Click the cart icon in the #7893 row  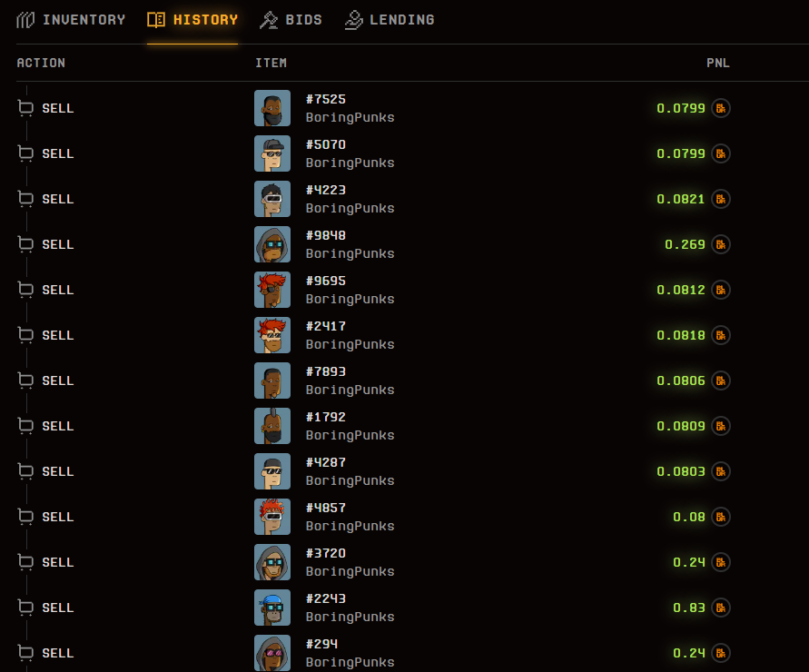coord(25,380)
